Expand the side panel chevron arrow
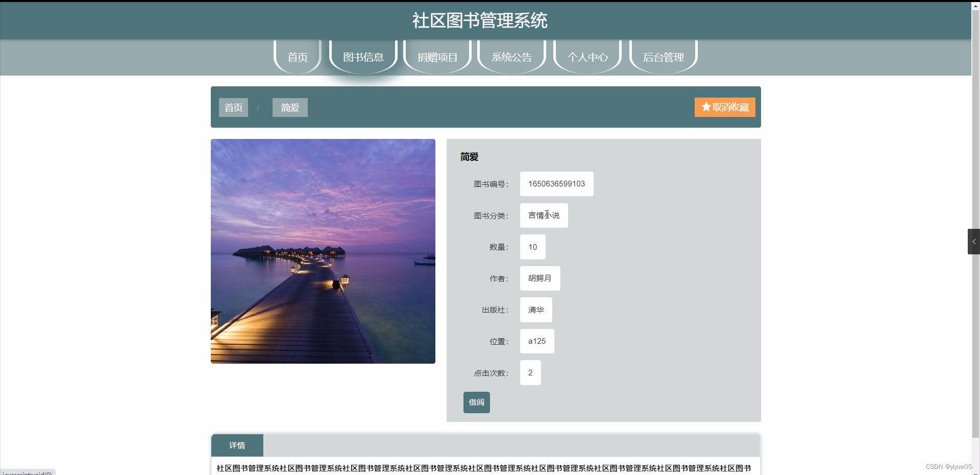 [974, 242]
